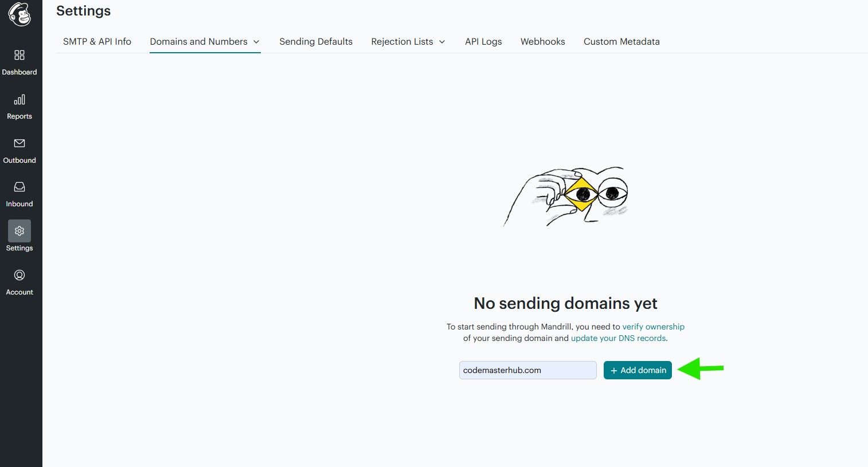This screenshot has height=467, width=868.
Task: Open the Account profile icon
Action: coord(19,275)
